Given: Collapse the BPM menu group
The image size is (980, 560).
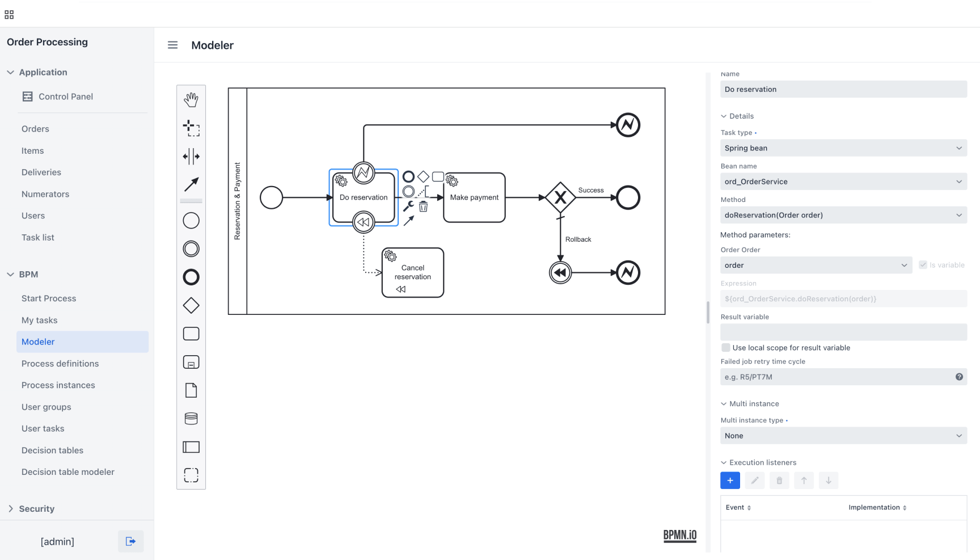Looking at the screenshot, I should coord(23,274).
